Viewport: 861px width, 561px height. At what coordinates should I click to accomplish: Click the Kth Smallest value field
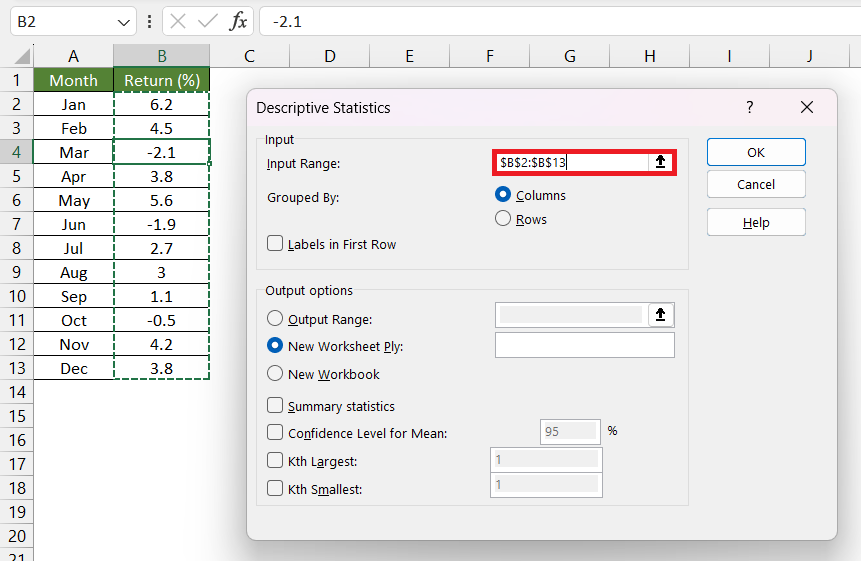point(546,485)
